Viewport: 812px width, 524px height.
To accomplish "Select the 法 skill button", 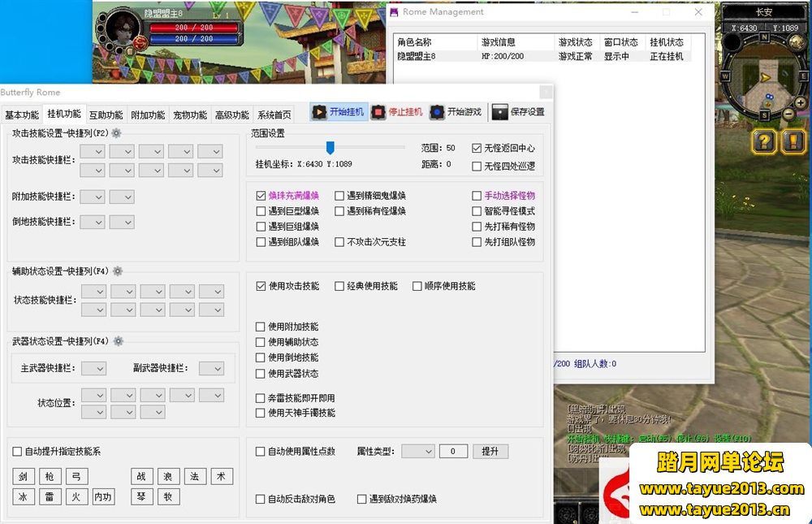I will pyautogui.click(x=195, y=476).
